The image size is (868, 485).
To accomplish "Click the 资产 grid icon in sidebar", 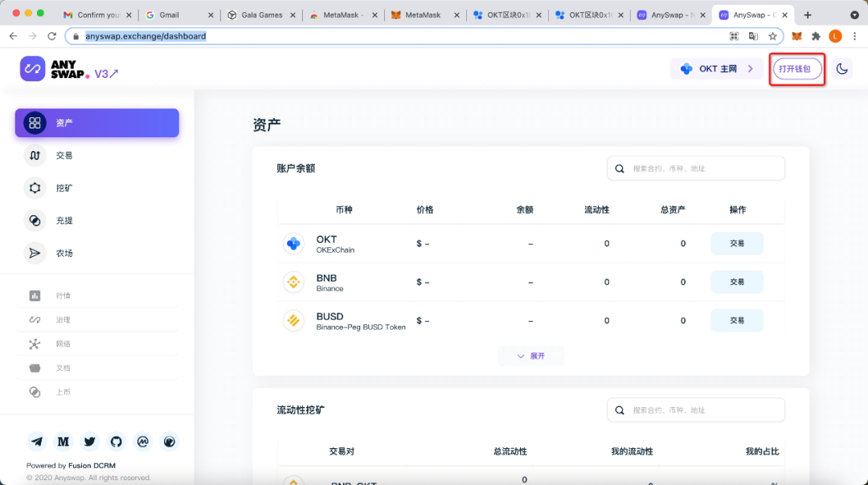I will (35, 123).
